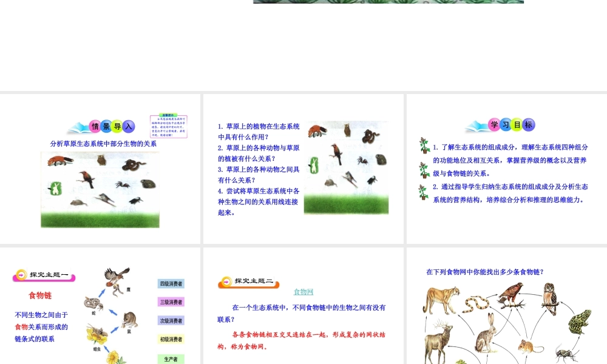The width and height of the screenshot is (607, 364).
Task: Click the yellow-green 目 circle badge
Action: pyautogui.click(x=517, y=124)
